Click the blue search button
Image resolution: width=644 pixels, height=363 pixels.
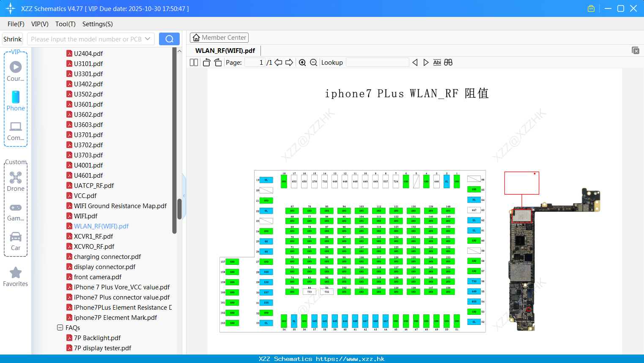coord(169,39)
